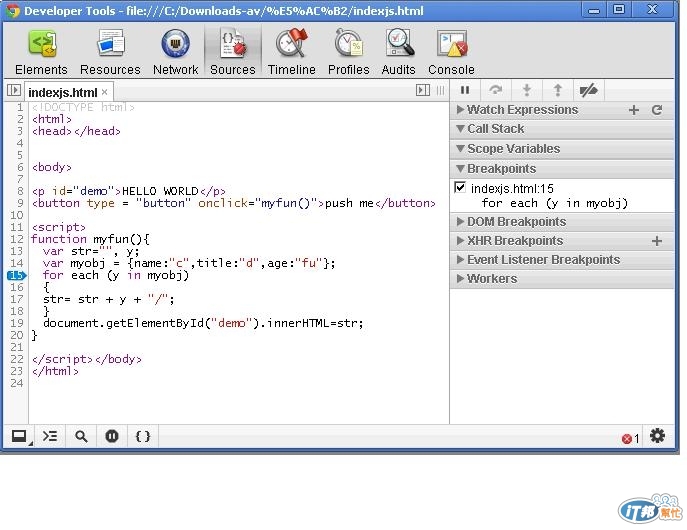
Task: Click line number 17 in the gutter
Action: pos(16,299)
